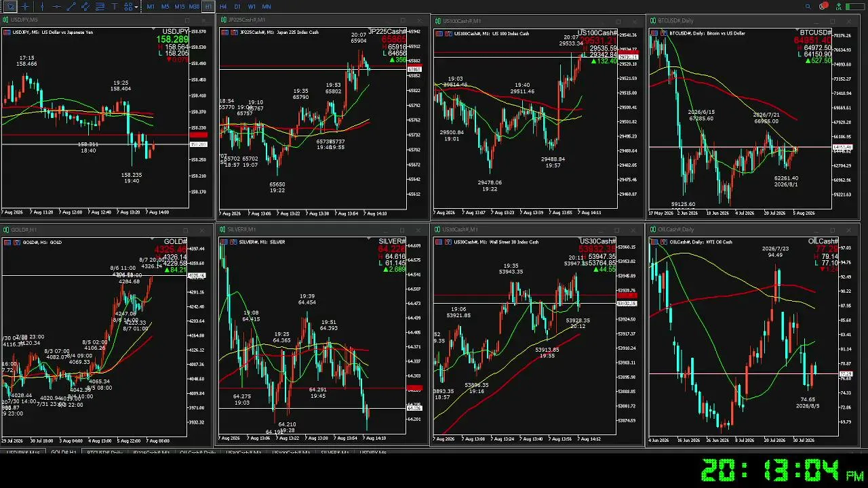Click the SILVER#,M1 chart window icon

224,230
